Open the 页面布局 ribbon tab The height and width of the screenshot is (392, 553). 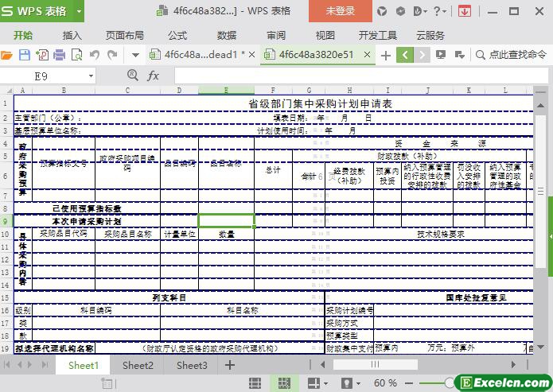point(124,35)
